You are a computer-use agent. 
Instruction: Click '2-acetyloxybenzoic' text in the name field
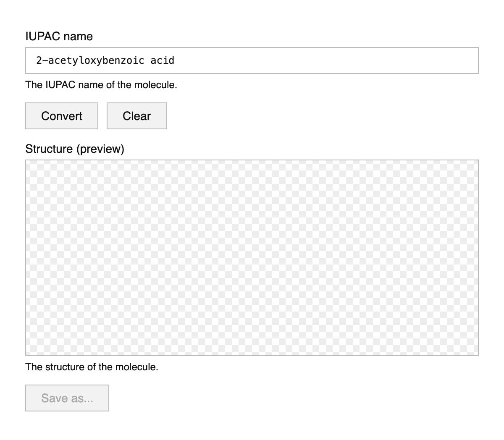pyautogui.click(x=90, y=60)
